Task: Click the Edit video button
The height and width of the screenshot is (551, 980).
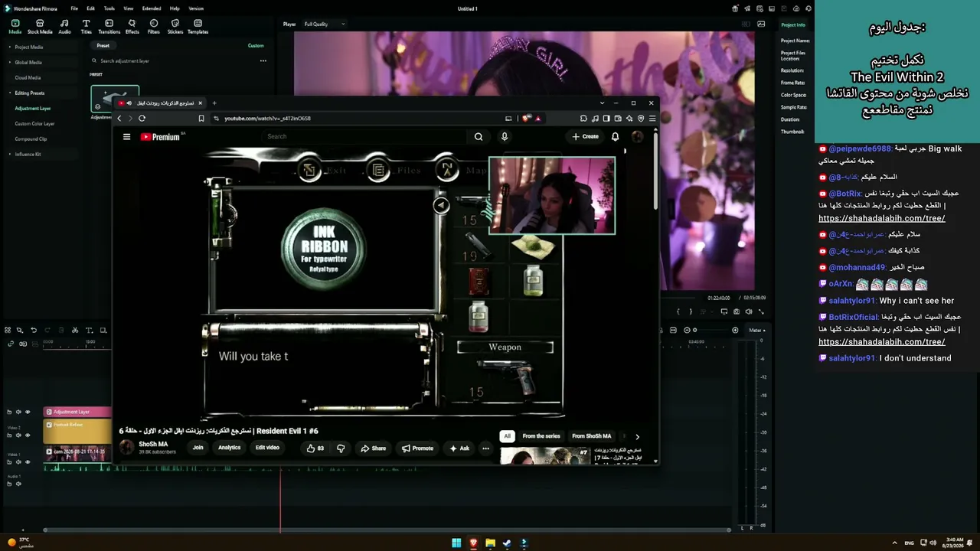Action: click(x=267, y=448)
